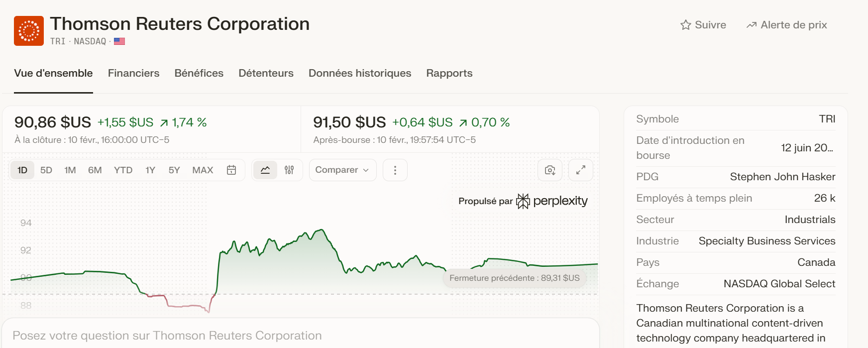
Task: Select the line chart view icon
Action: click(265, 170)
